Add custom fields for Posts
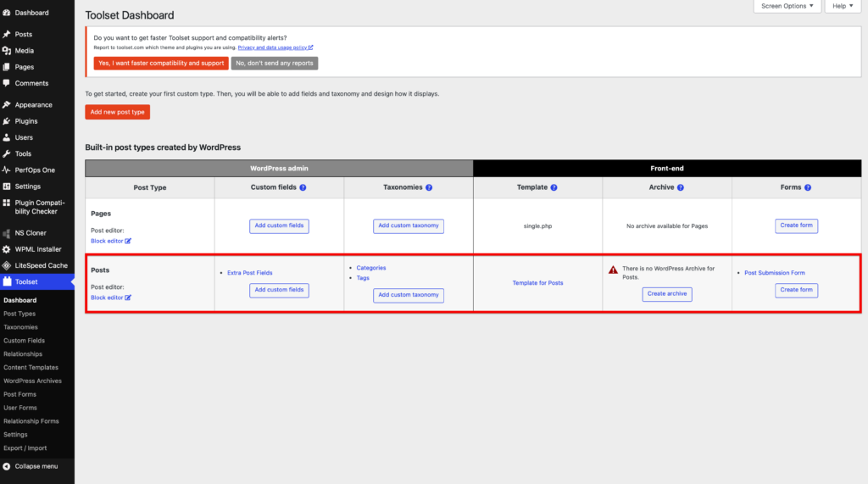The height and width of the screenshot is (484, 868). click(x=279, y=290)
